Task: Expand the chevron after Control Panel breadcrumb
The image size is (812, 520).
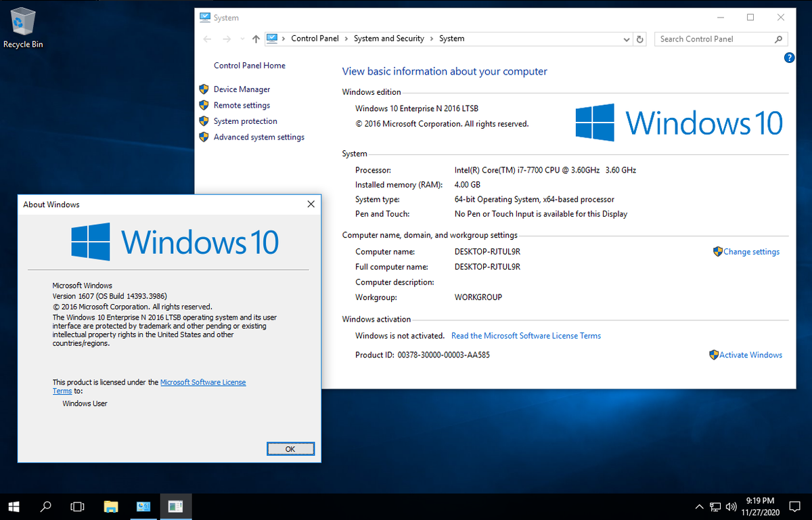Action: 346,39
